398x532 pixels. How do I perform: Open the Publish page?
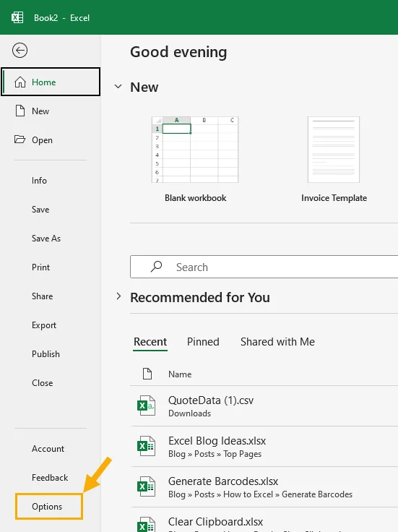click(x=46, y=354)
